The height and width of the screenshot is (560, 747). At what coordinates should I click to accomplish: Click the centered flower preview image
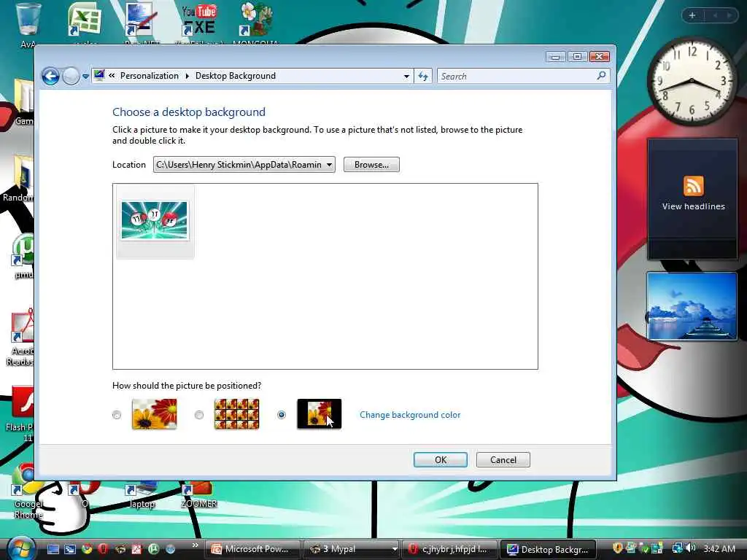tap(320, 414)
